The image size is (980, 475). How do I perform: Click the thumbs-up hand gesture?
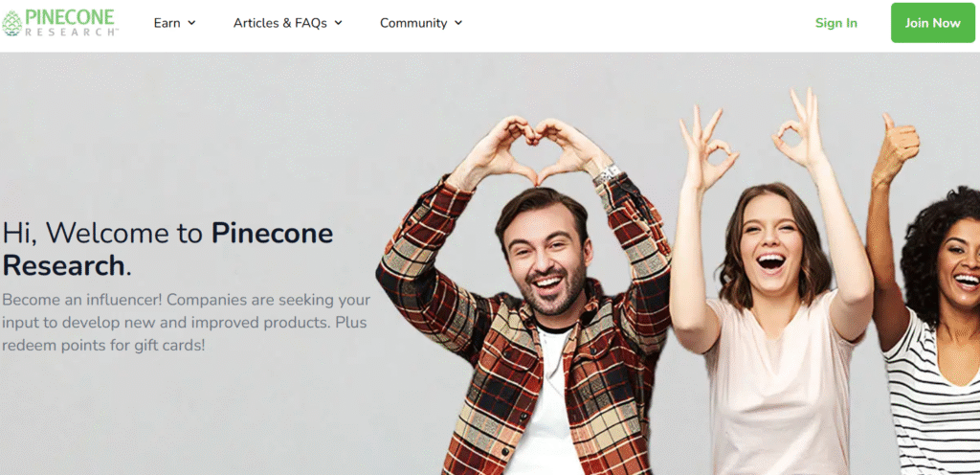pos(897,148)
